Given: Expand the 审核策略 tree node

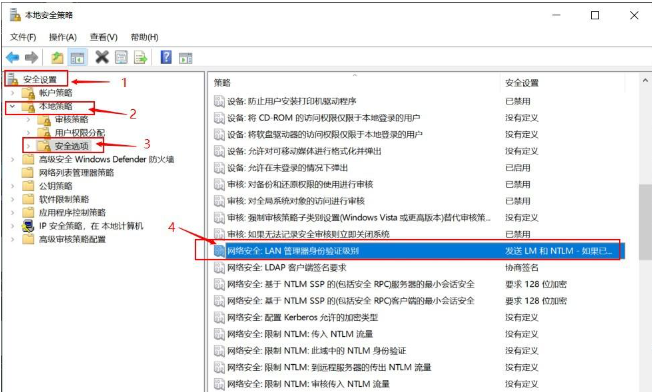Looking at the screenshot, I should [x=28, y=120].
